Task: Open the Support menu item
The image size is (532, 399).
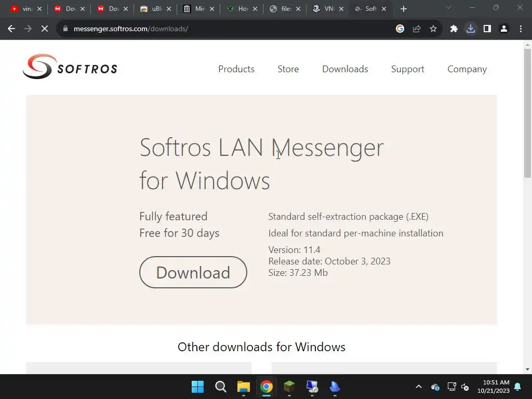Action: 407,69
